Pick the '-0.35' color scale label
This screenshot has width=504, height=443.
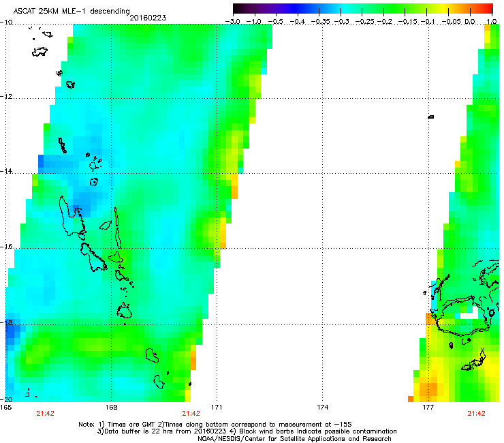coord(321,22)
